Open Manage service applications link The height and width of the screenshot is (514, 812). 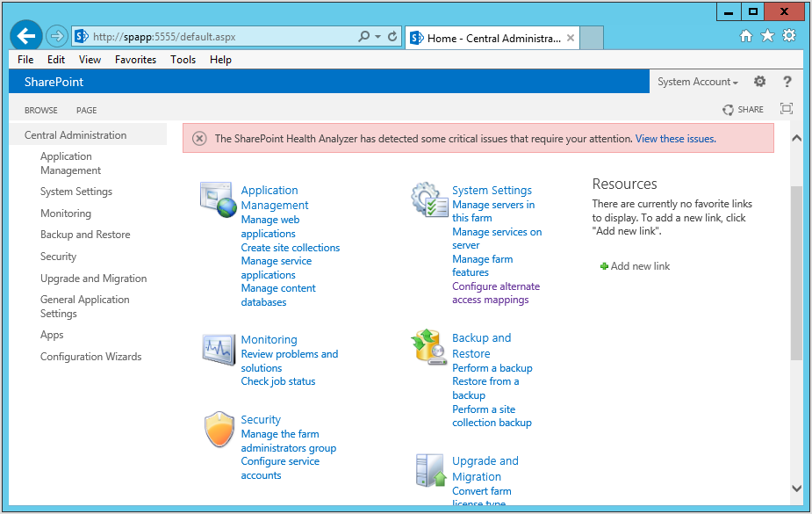276,268
